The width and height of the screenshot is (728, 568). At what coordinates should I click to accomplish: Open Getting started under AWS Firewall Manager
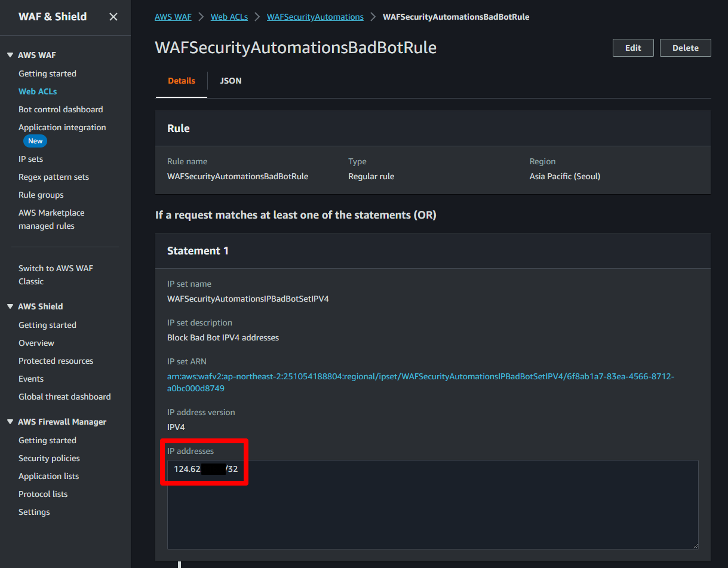tap(47, 440)
